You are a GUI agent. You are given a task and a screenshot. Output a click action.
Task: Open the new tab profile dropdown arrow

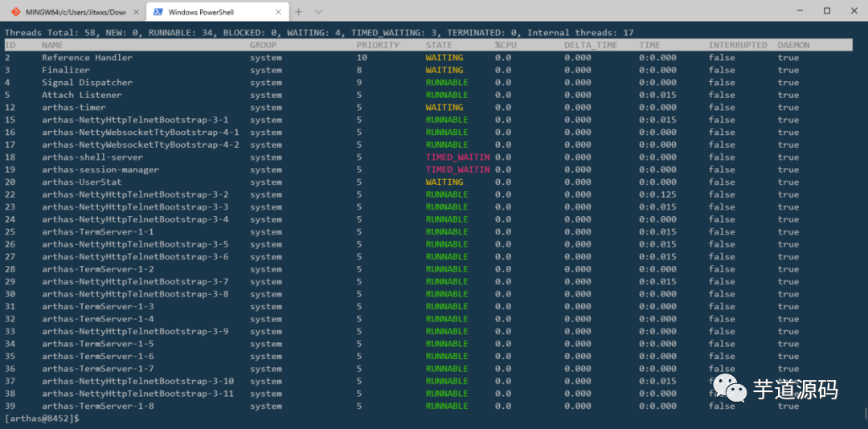tap(318, 11)
